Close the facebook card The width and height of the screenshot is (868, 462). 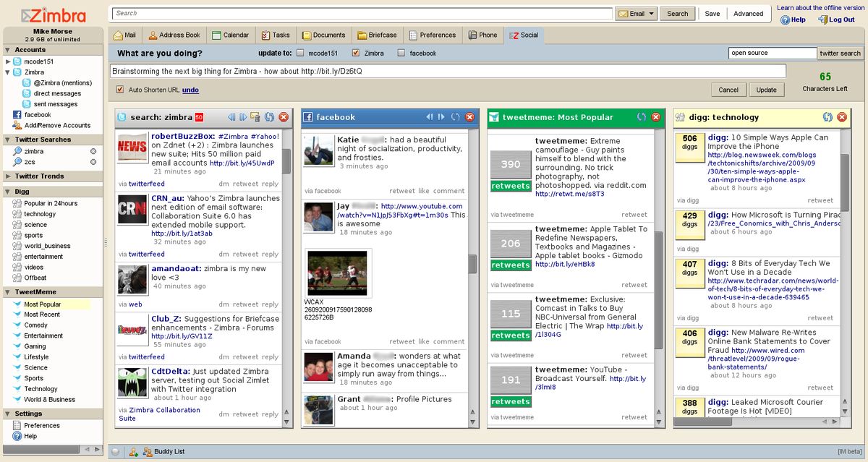(470, 117)
